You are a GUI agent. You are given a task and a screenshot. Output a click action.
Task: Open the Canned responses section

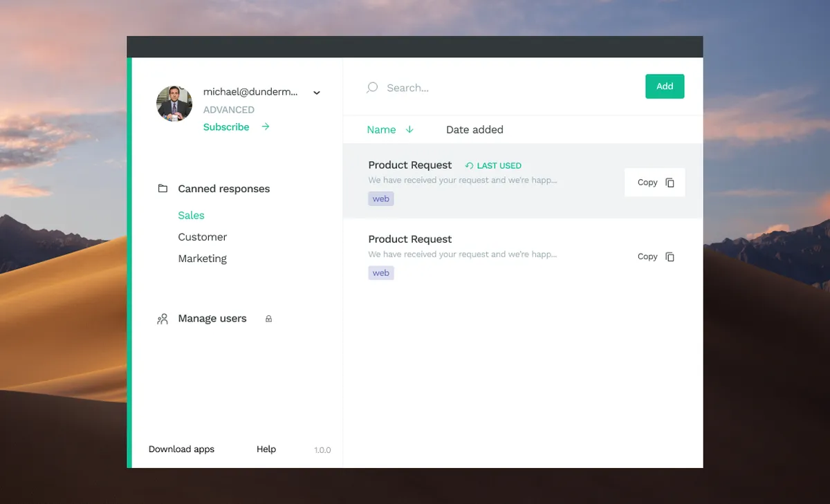pyautogui.click(x=224, y=189)
